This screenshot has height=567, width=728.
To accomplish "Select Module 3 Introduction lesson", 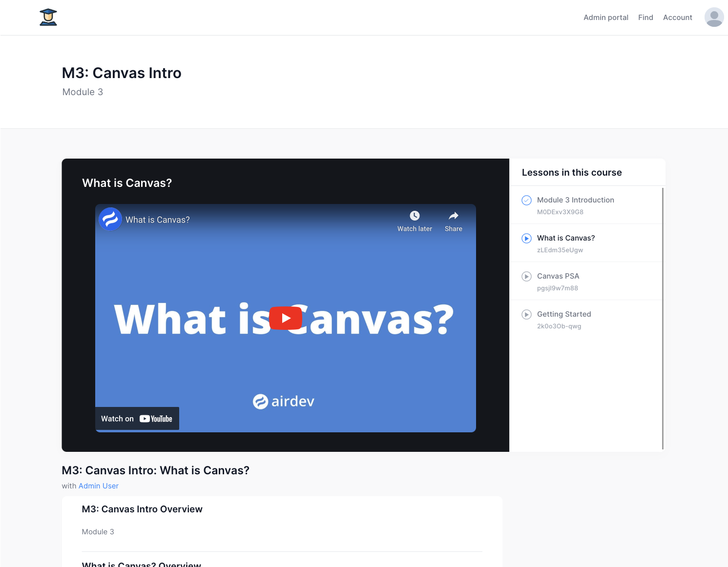I will point(587,205).
